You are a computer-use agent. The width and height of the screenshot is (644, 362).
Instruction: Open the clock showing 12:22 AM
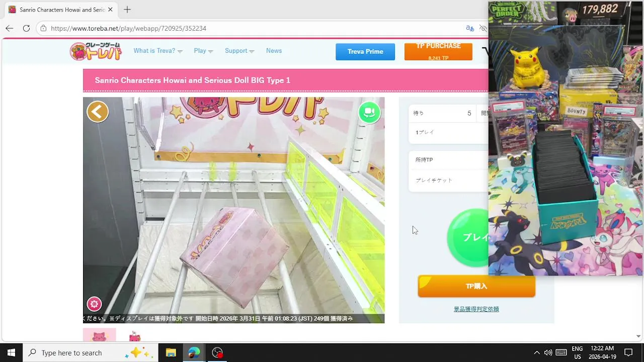coord(602,352)
